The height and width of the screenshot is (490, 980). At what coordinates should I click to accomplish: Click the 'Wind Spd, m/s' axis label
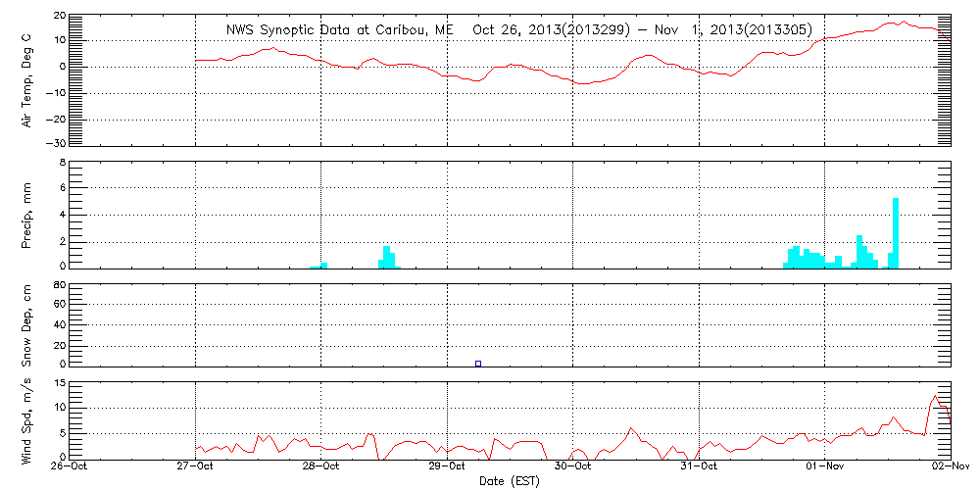tap(27, 420)
